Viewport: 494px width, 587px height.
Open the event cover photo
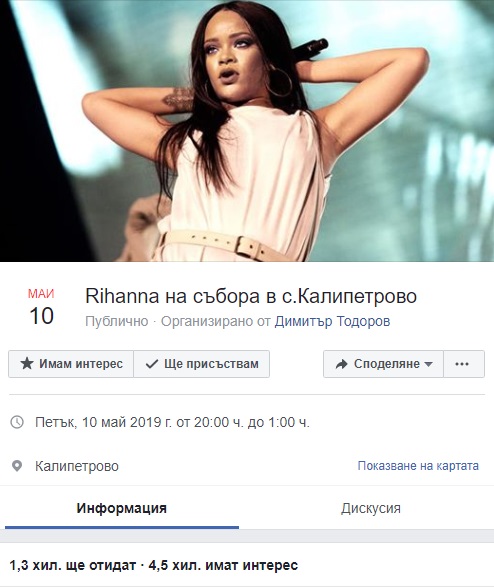point(247,131)
